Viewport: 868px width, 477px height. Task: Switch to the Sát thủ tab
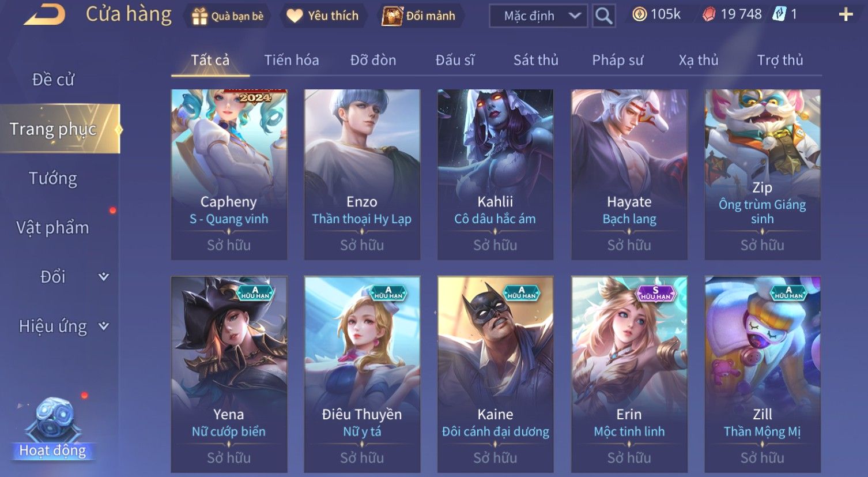click(x=536, y=60)
